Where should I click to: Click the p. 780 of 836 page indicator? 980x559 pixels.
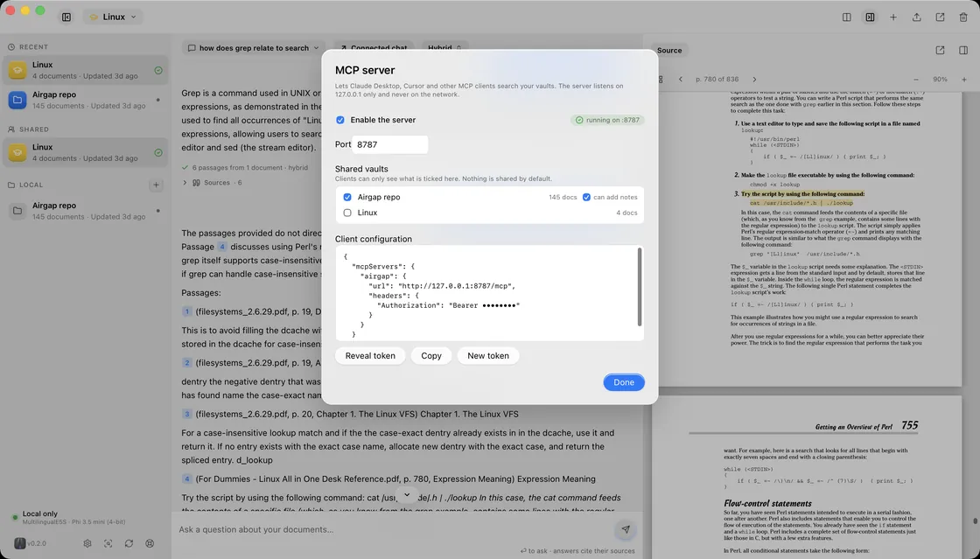(717, 80)
